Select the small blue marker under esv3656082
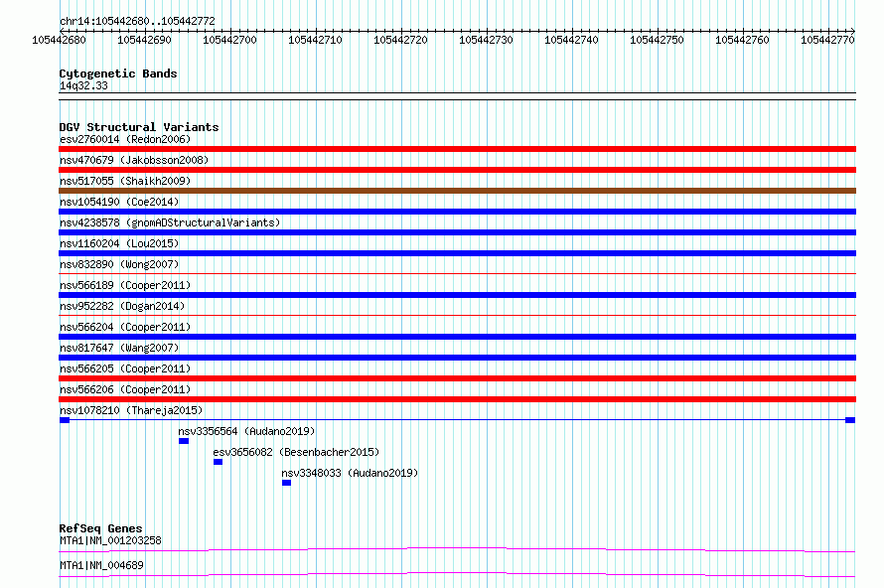 point(219,462)
